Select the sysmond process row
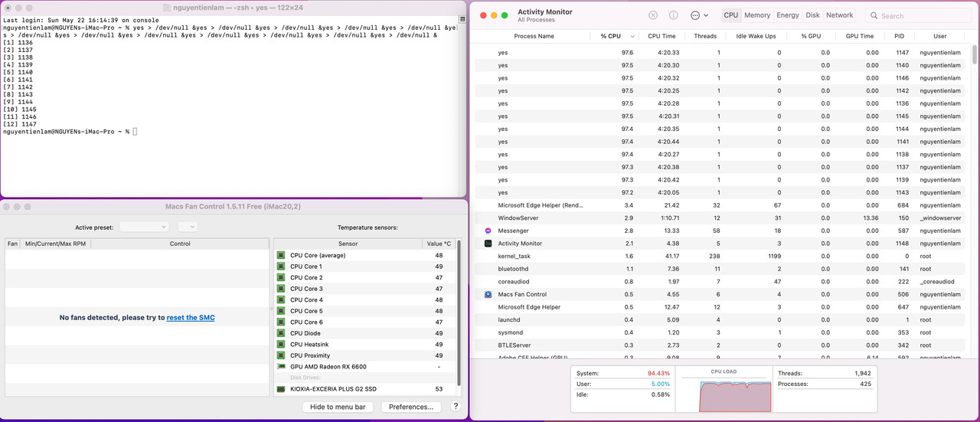The height and width of the screenshot is (422, 980). [x=721, y=332]
